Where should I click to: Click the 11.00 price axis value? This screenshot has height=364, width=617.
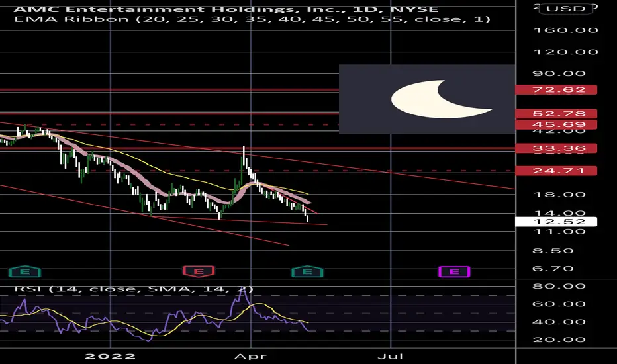pyautogui.click(x=559, y=232)
